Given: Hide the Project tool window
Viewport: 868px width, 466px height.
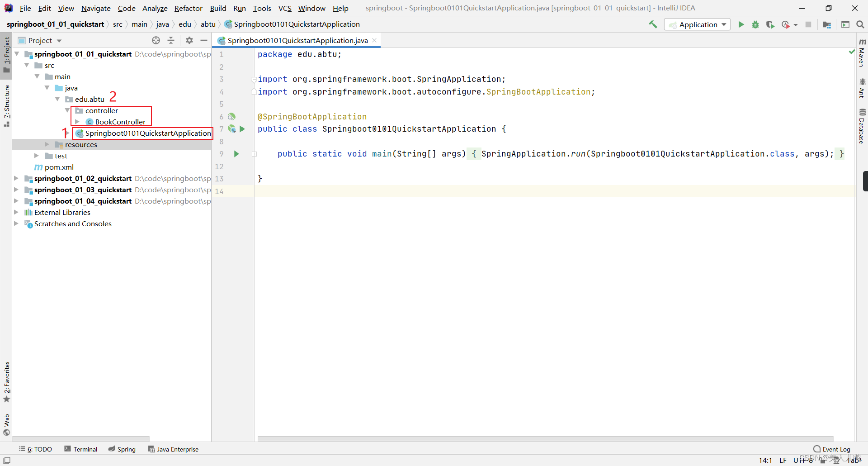Looking at the screenshot, I should (x=204, y=40).
